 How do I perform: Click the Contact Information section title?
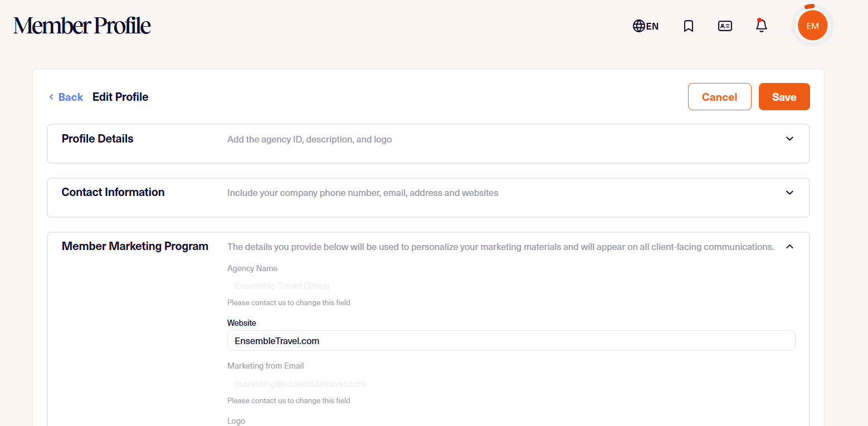[113, 192]
